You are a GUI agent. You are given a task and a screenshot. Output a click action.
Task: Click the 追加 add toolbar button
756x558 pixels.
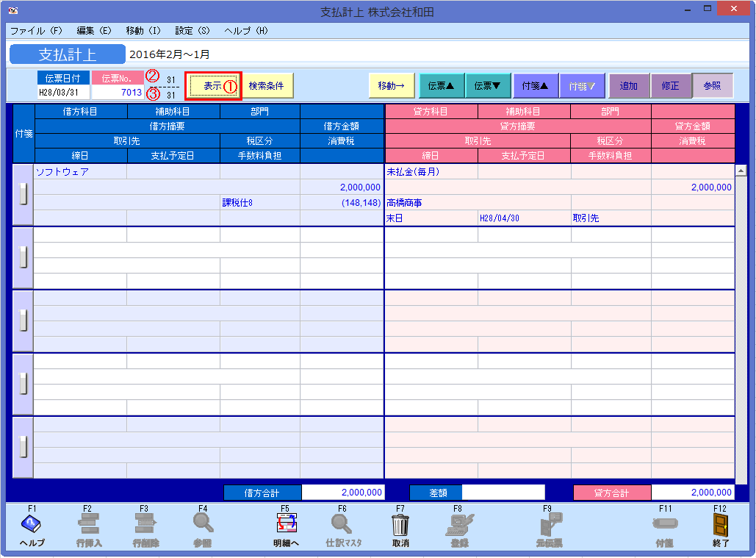[x=629, y=85]
